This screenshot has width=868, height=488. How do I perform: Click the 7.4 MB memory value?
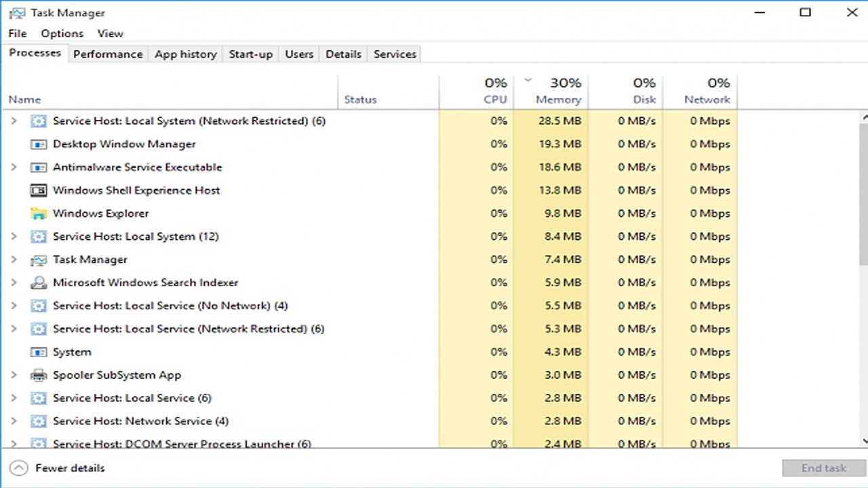point(563,260)
